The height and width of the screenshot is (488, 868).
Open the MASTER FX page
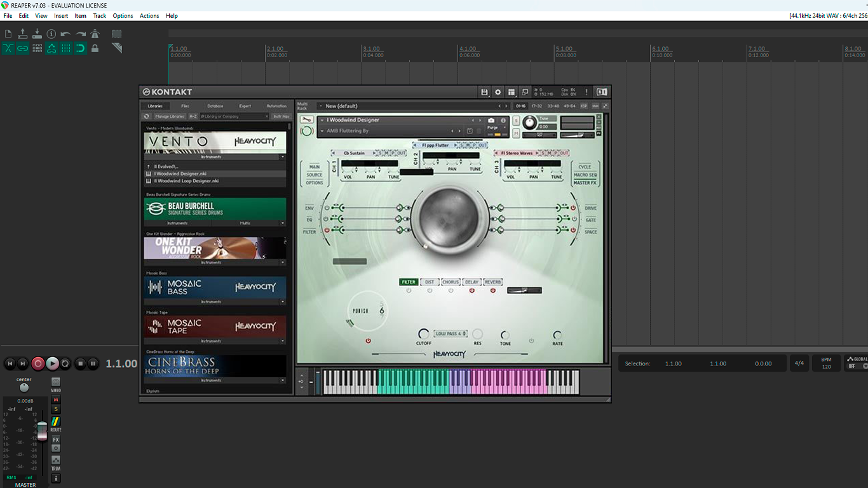[x=585, y=183]
